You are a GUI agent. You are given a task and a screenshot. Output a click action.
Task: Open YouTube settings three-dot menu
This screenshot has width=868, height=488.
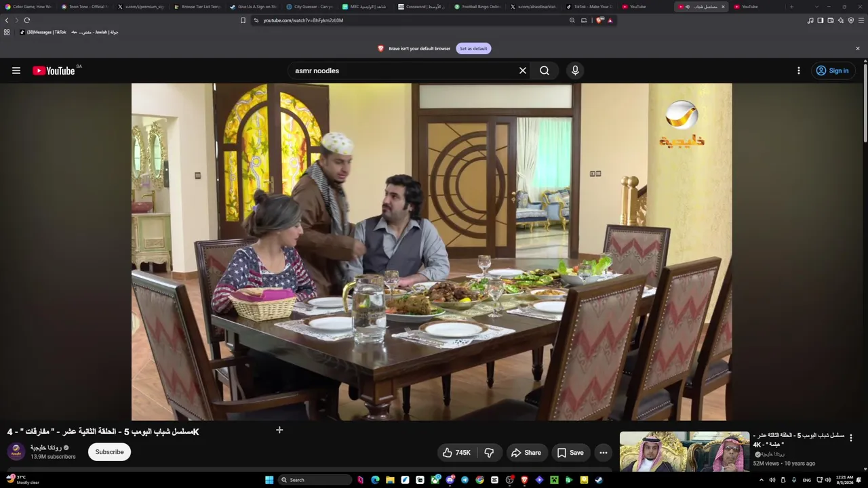(x=799, y=70)
